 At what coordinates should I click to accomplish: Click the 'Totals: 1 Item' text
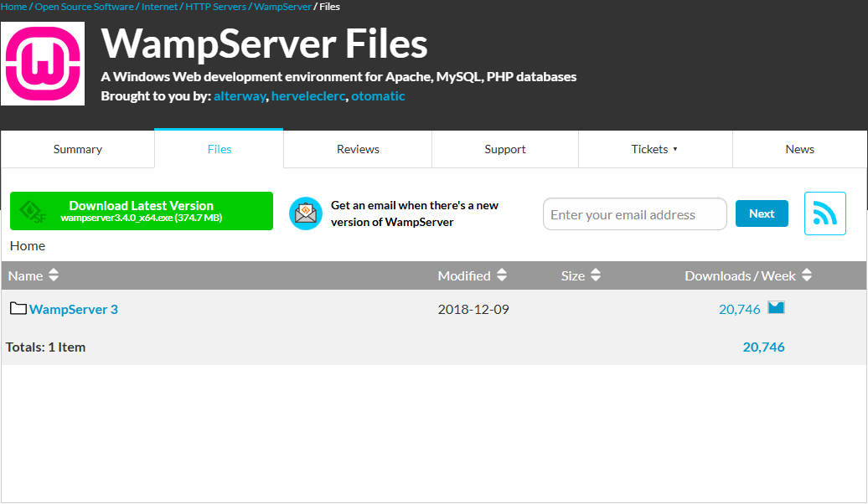coord(45,347)
